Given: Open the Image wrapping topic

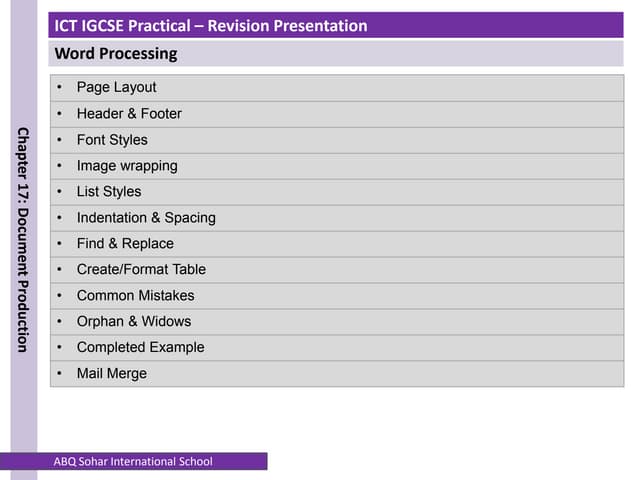Looking at the screenshot, I should click(x=127, y=166).
